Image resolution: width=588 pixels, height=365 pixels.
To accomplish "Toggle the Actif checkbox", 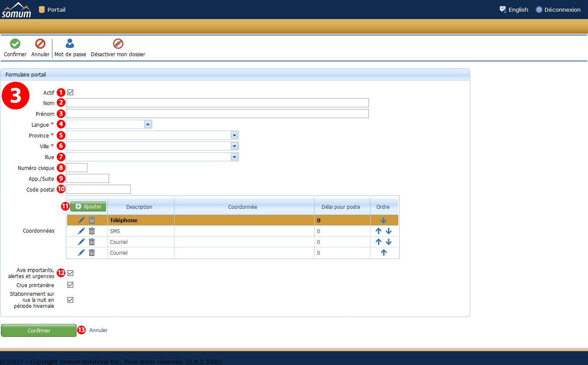I will click(71, 92).
